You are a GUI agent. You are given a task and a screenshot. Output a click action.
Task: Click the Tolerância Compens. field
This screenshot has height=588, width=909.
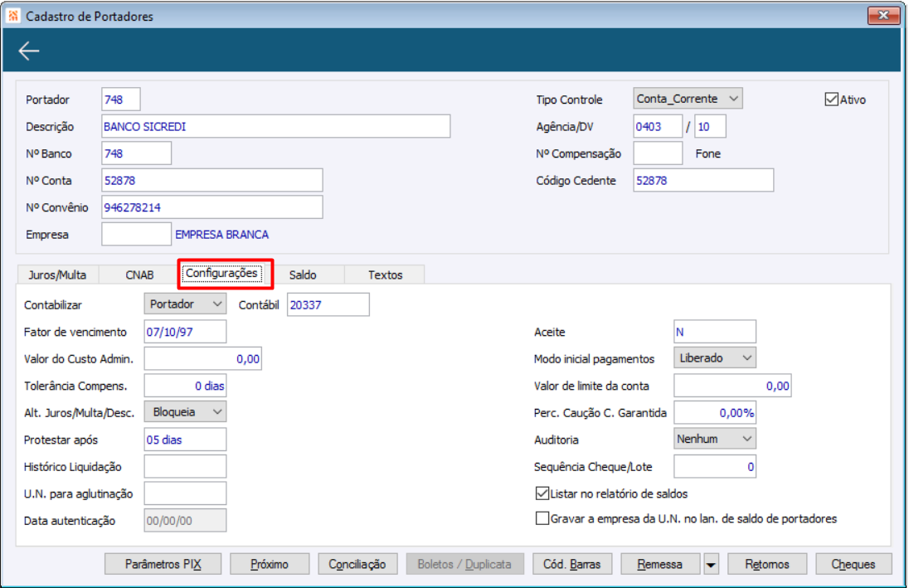[185, 386]
